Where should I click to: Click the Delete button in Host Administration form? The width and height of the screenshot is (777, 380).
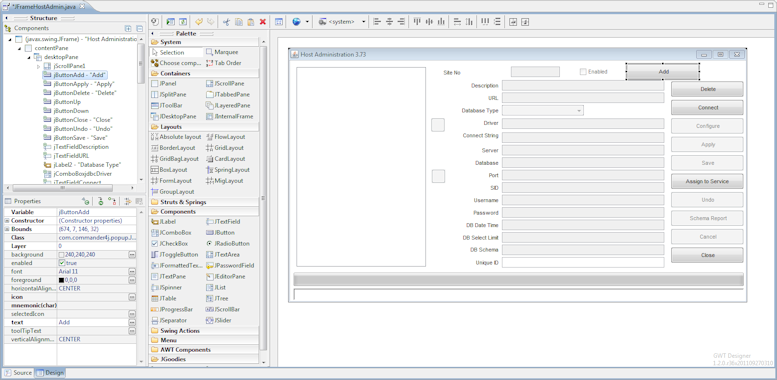pyautogui.click(x=707, y=89)
